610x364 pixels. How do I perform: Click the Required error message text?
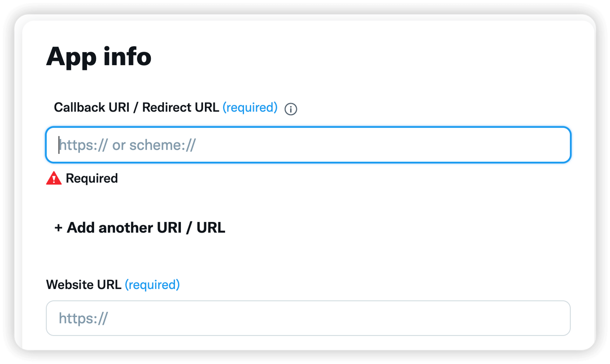pos(92,178)
